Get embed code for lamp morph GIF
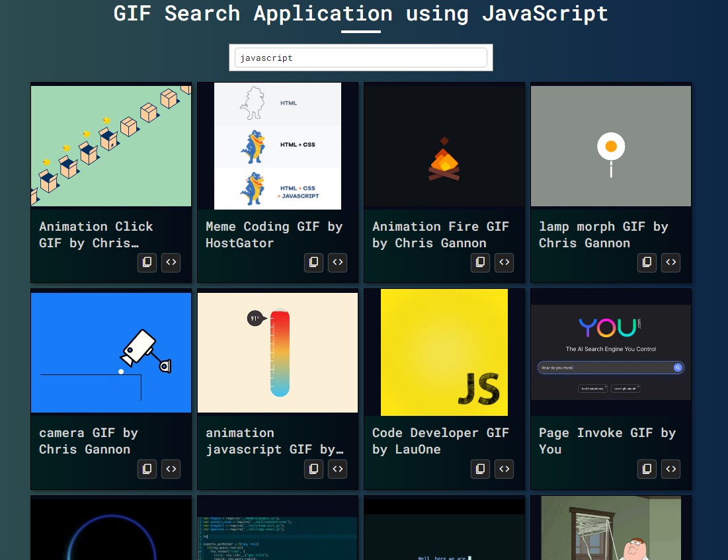Screen dimensions: 728x560 tap(671, 262)
